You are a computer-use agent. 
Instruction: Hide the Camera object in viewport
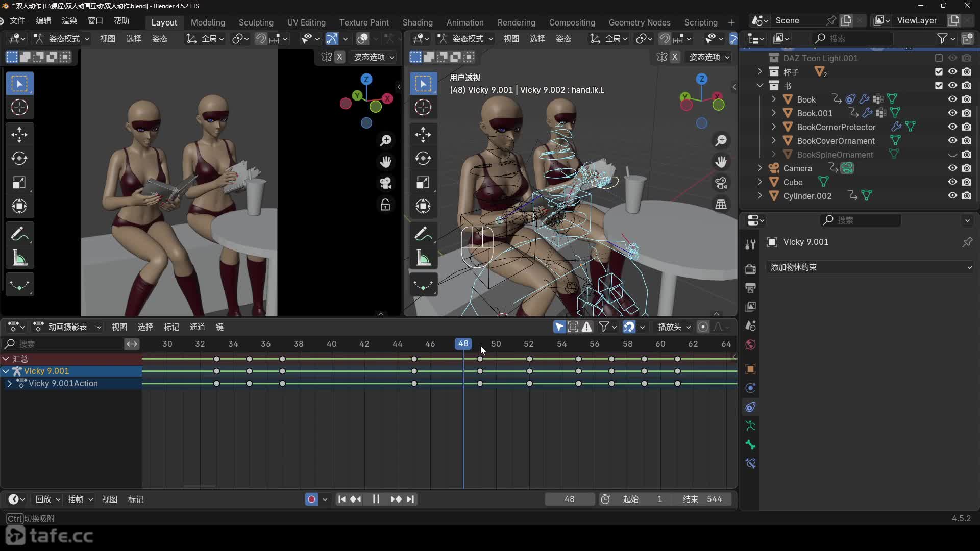tap(952, 168)
